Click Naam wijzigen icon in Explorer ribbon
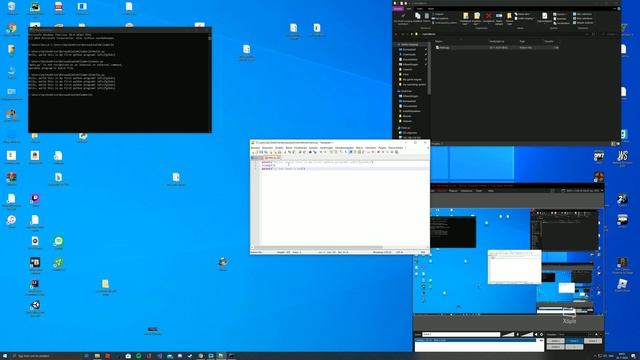The height and width of the screenshot is (360, 640). (499, 16)
